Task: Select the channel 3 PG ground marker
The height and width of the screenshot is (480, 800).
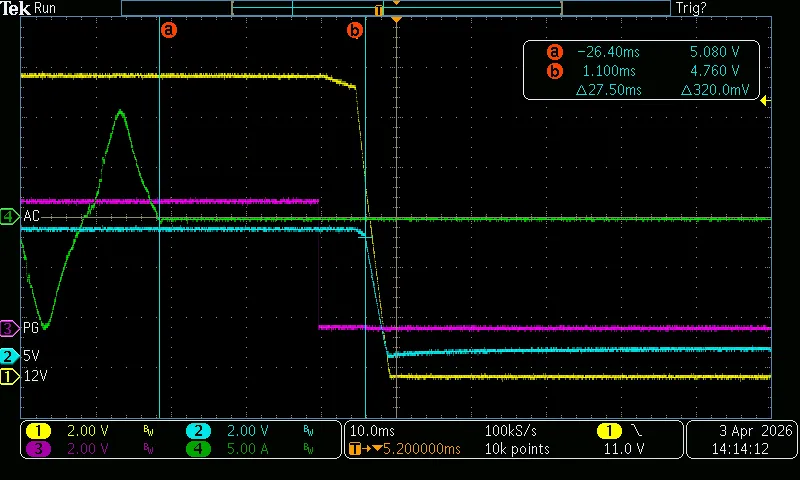Action: (x=9, y=328)
